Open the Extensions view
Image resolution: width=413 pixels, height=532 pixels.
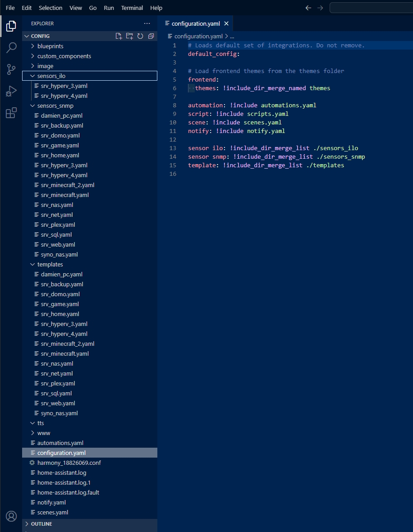[x=11, y=113]
